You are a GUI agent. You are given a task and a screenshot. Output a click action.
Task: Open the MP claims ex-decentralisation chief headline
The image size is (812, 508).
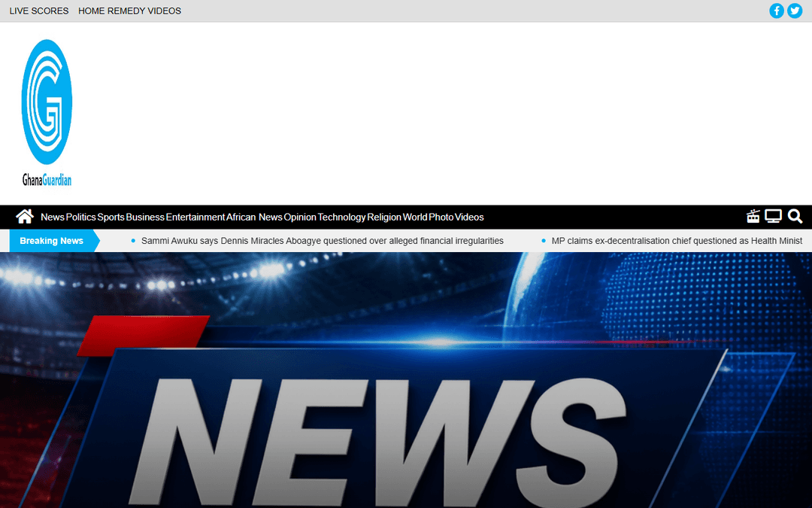pos(677,241)
